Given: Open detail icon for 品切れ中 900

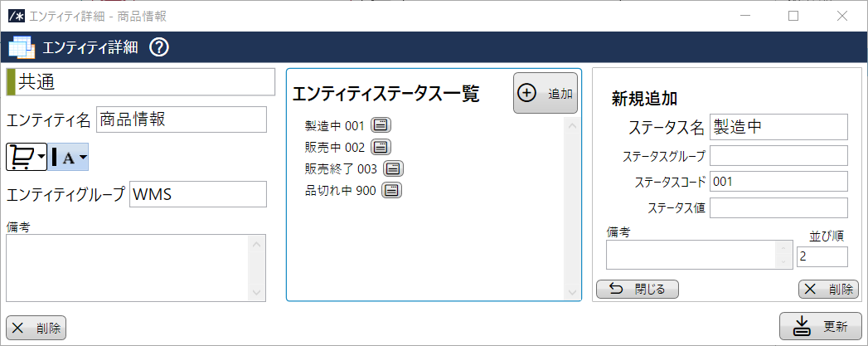Looking at the screenshot, I should point(391,190).
